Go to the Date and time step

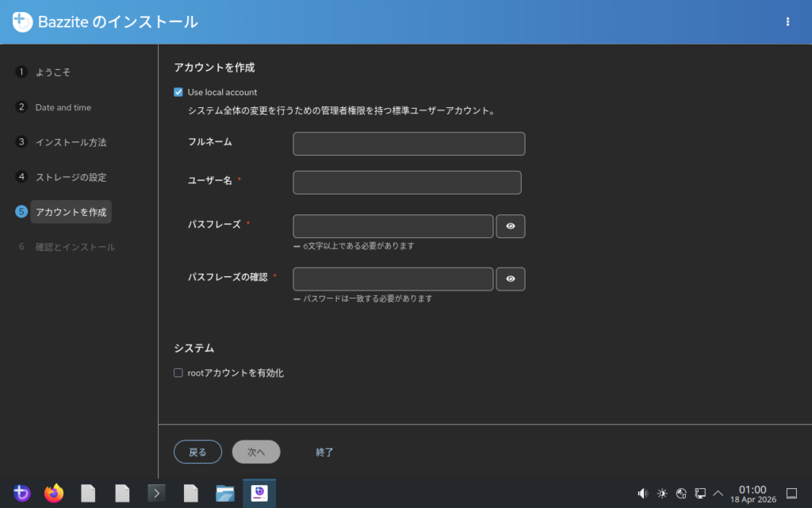coord(63,107)
